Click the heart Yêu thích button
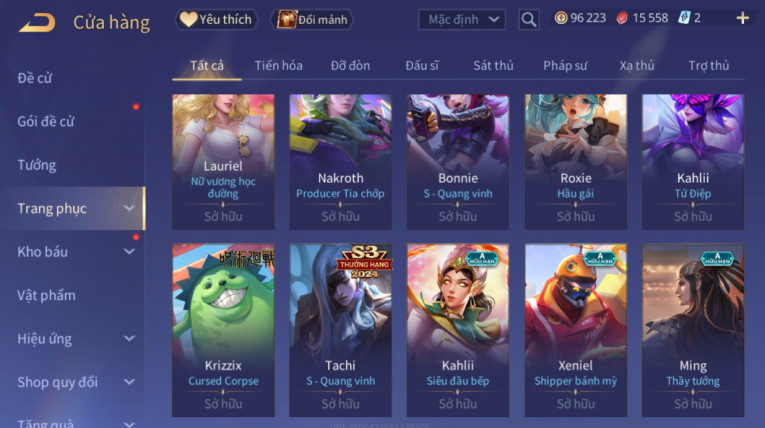Screen dimensions: 765x428 click(216, 20)
